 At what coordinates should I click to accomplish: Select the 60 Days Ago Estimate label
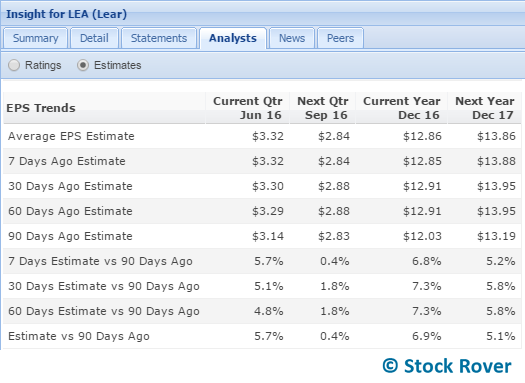[x=70, y=211]
